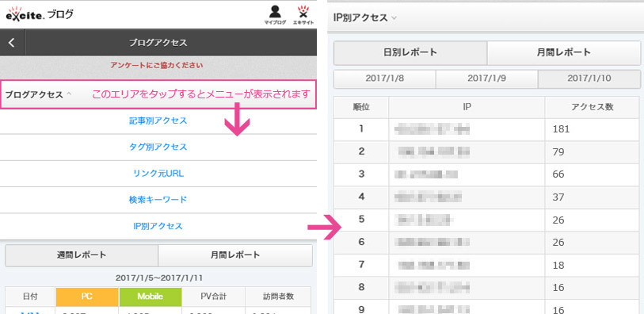Viewport: 644px width, 314px height.
Task: Click the date range 2017/1/5~2017/1/11
Action: coord(158,278)
